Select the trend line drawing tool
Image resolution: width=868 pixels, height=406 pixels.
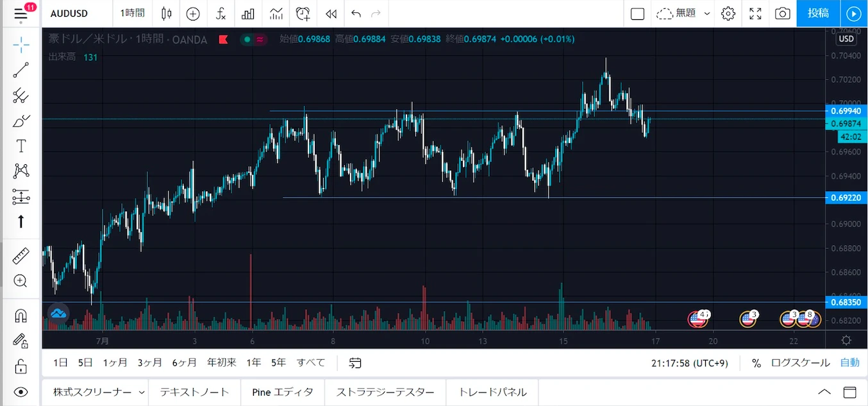pyautogui.click(x=21, y=70)
